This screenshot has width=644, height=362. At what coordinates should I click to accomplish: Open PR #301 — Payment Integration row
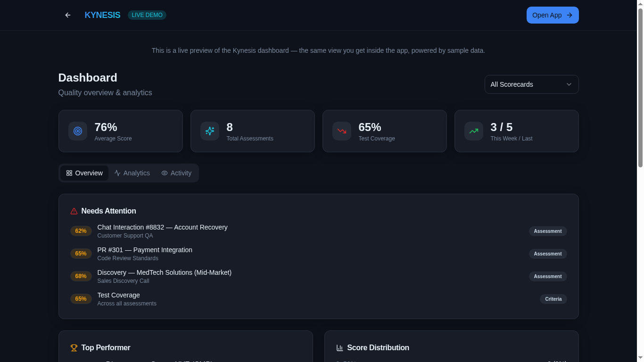319,254
